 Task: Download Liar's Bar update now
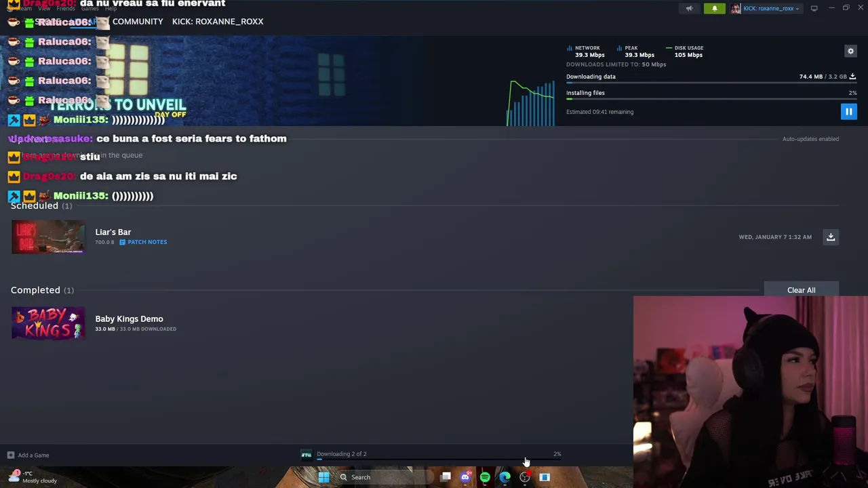point(831,237)
